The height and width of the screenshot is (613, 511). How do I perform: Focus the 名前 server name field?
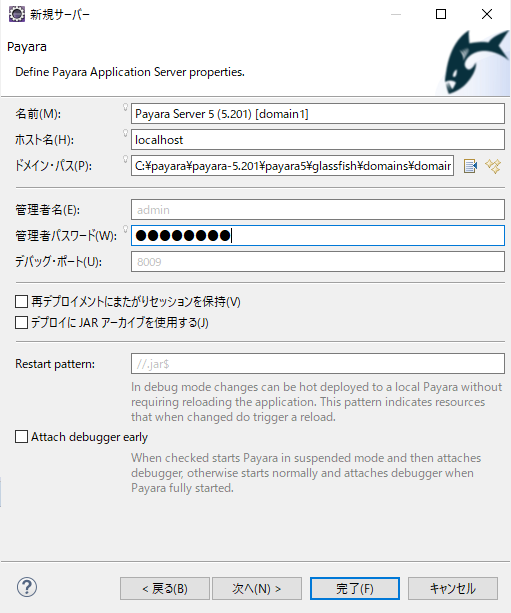coord(318,114)
